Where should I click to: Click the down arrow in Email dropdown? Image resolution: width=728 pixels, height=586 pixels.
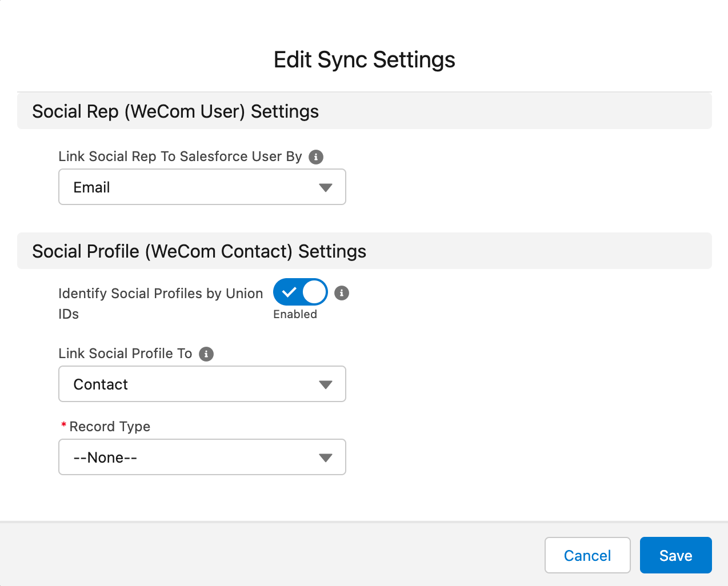pos(326,188)
